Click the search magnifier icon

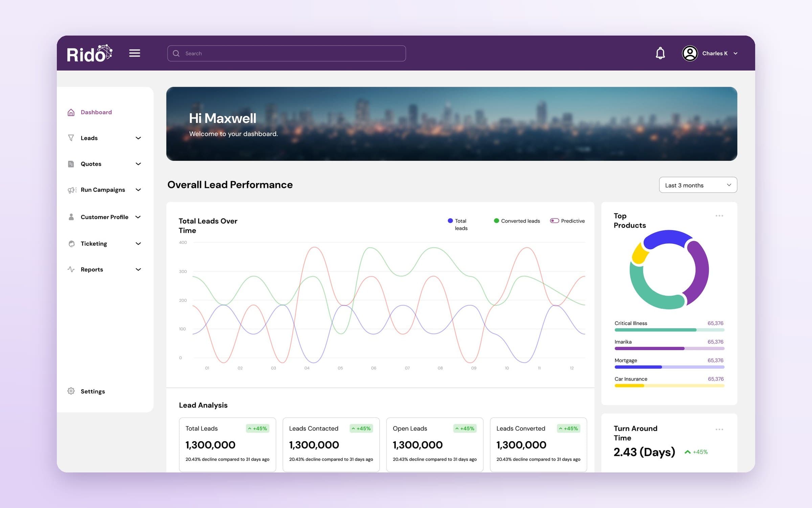coord(176,54)
